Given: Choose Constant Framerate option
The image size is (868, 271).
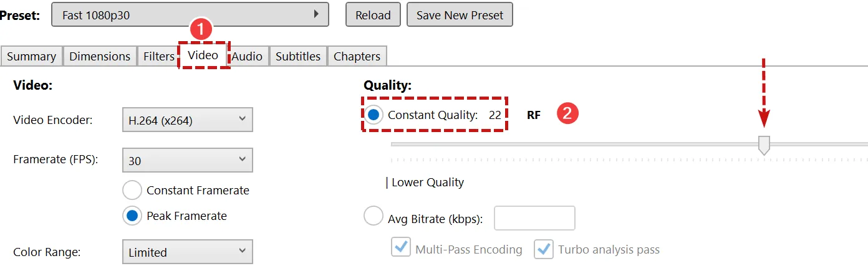Looking at the screenshot, I should click(x=133, y=190).
